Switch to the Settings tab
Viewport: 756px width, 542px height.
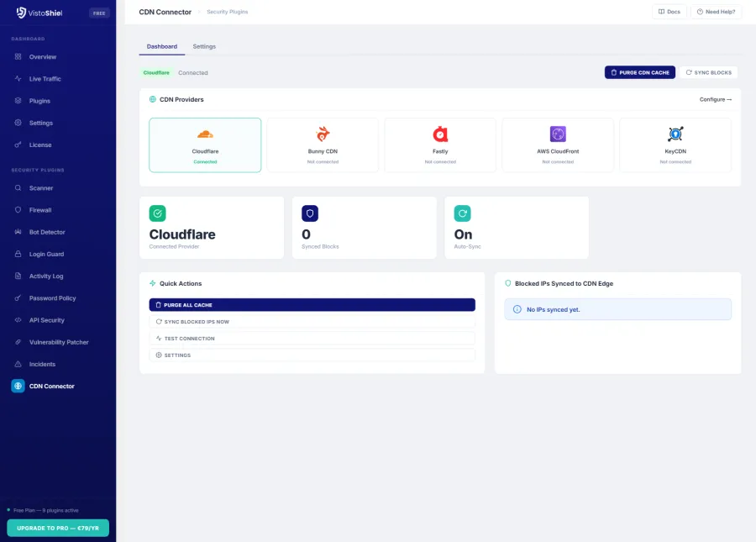click(x=204, y=46)
